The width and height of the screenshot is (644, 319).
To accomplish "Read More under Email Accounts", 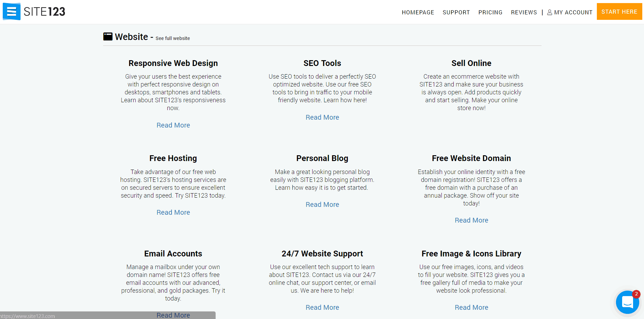I will coord(173,315).
